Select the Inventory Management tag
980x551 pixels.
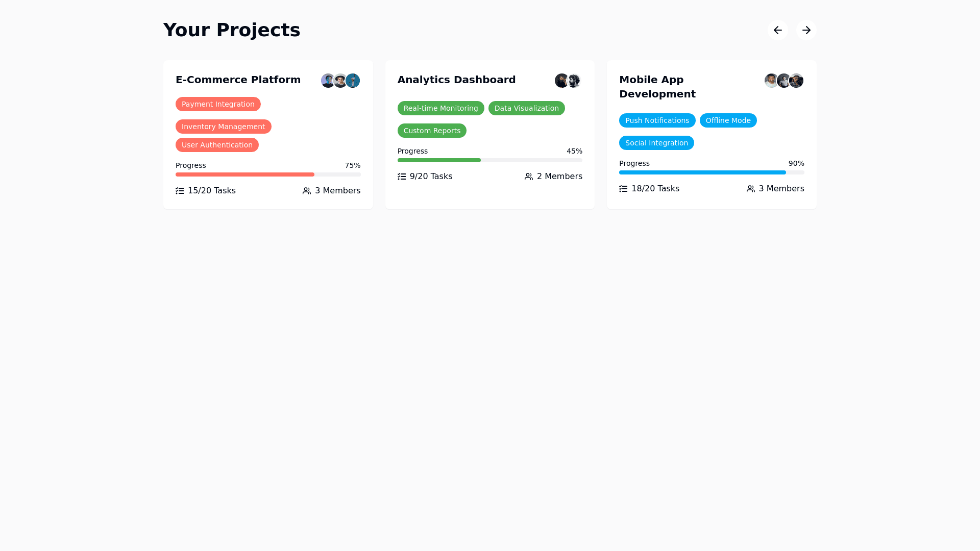click(223, 127)
